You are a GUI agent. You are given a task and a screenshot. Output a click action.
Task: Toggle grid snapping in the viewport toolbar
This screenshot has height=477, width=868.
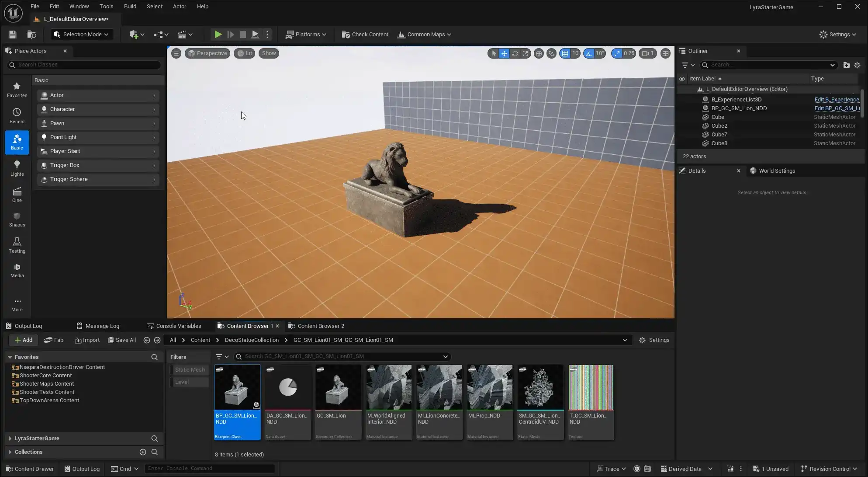tap(565, 53)
